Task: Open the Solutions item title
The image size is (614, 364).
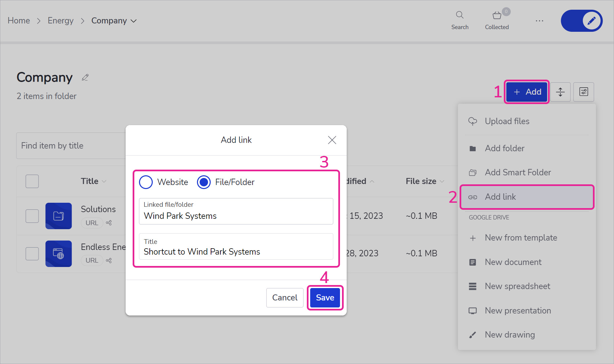Action: point(98,209)
